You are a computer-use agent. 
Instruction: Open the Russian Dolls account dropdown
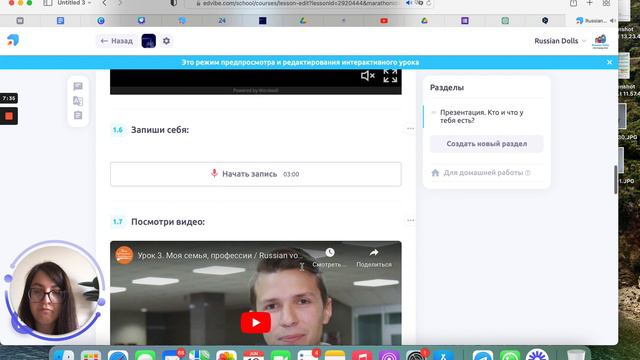point(560,41)
